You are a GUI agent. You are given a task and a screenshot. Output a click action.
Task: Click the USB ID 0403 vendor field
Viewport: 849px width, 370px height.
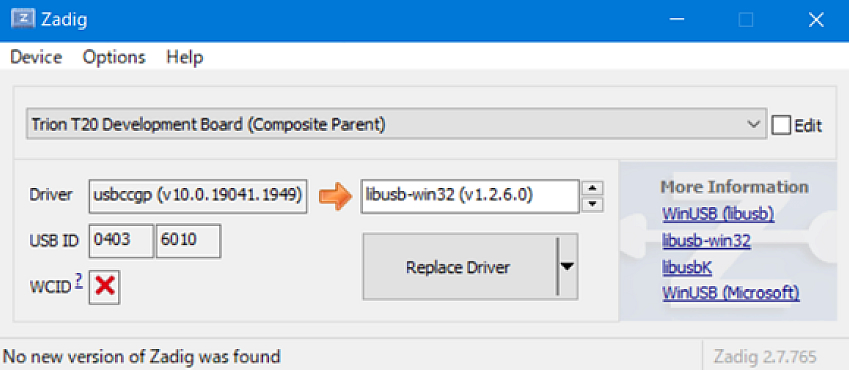point(121,241)
